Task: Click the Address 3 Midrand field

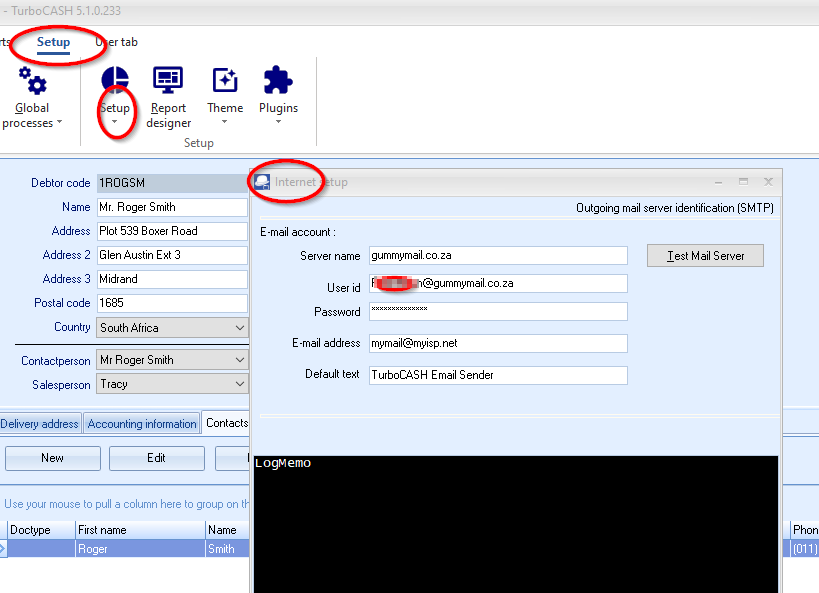Action: point(172,279)
